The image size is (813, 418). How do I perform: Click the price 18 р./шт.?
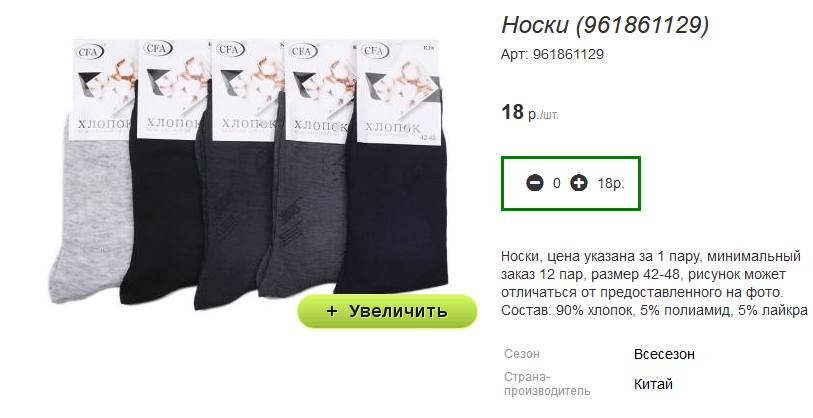[x=530, y=113]
